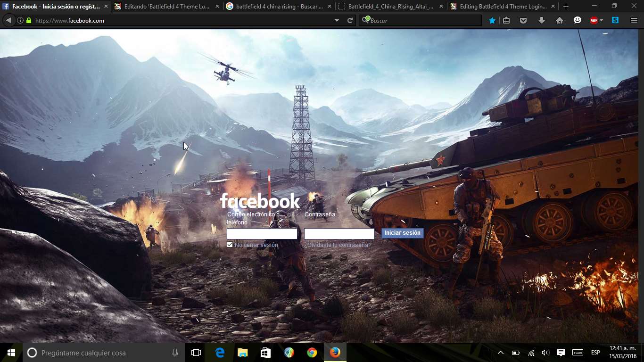Focus the Contraseña password field

(x=339, y=234)
